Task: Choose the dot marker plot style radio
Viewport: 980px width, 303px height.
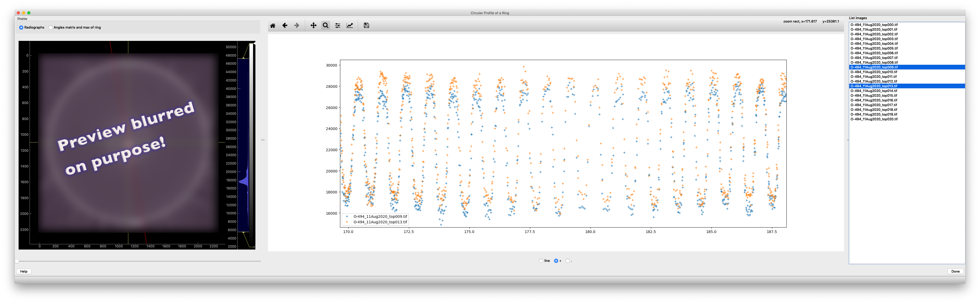Action: (568, 261)
